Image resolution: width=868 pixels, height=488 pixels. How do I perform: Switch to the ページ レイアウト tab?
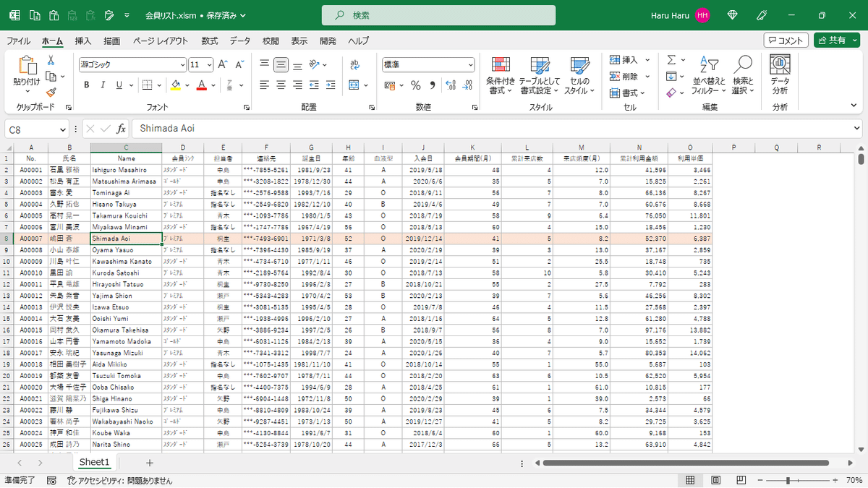point(160,41)
